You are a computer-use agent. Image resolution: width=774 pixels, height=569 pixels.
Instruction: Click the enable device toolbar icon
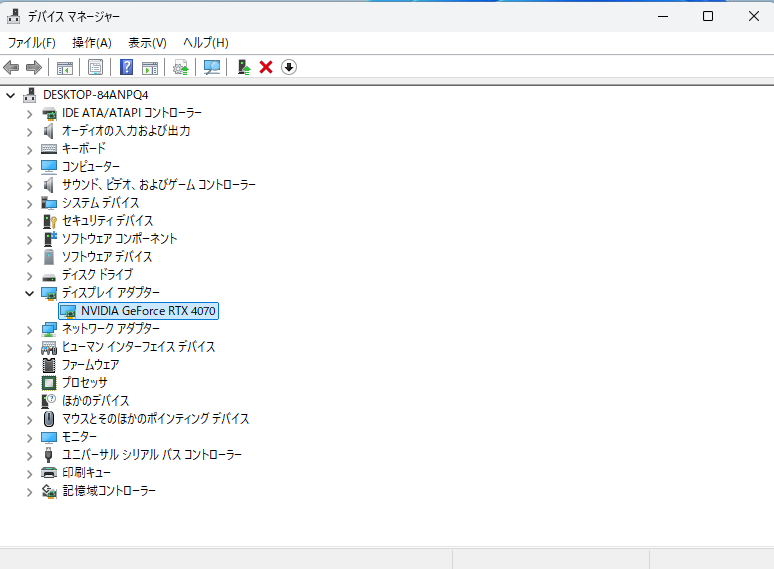243,67
